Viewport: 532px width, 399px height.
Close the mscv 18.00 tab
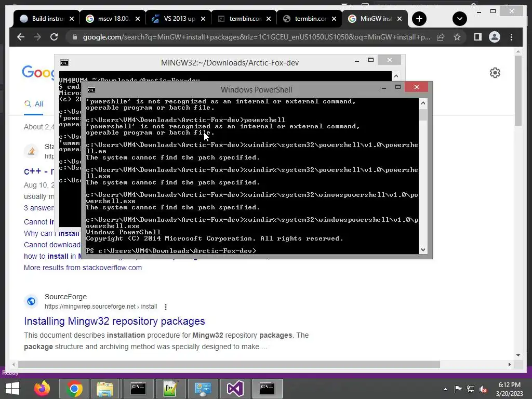tap(137, 19)
